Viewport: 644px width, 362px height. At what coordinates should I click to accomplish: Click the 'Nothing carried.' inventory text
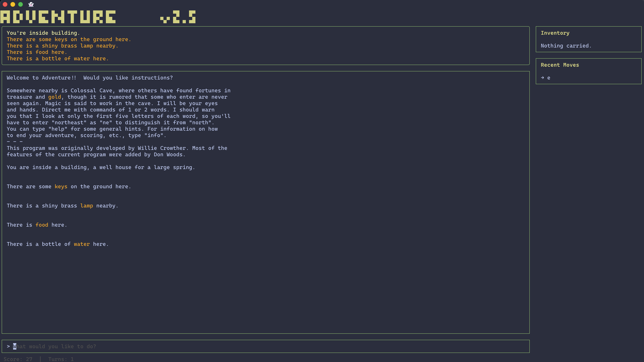point(566,46)
